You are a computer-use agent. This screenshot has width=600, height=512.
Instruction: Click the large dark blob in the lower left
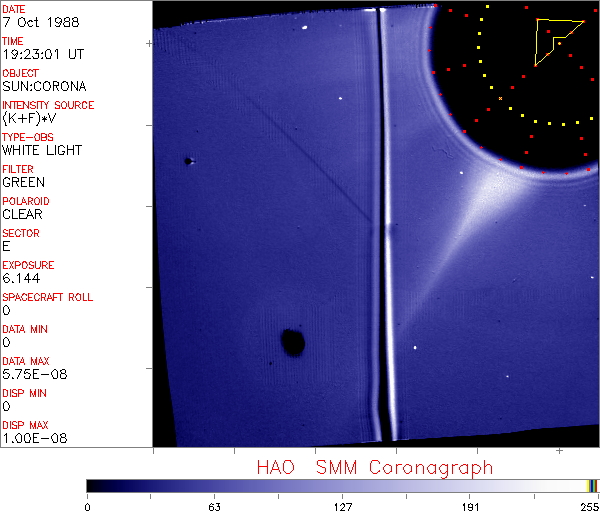292,343
